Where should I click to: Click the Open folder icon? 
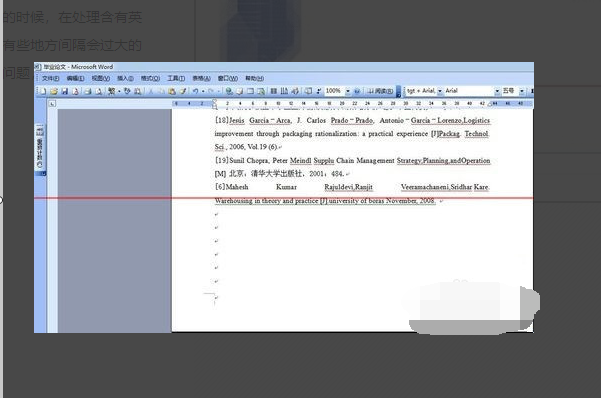(x=54, y=91)
